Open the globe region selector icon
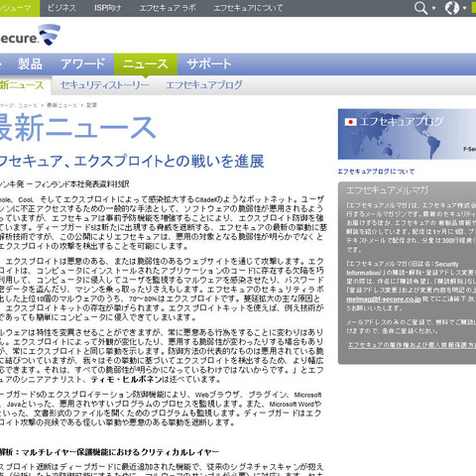Screen dimensions: 476x476 [452, 8]
